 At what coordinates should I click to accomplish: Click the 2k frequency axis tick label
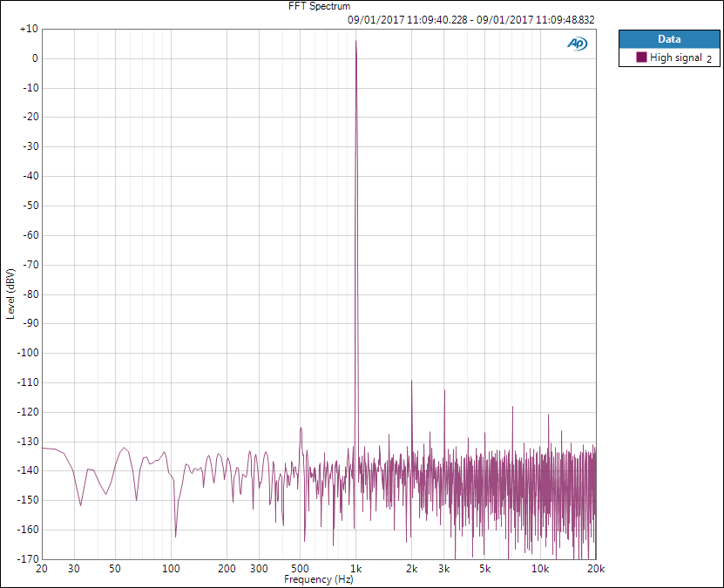pos(412,569)
